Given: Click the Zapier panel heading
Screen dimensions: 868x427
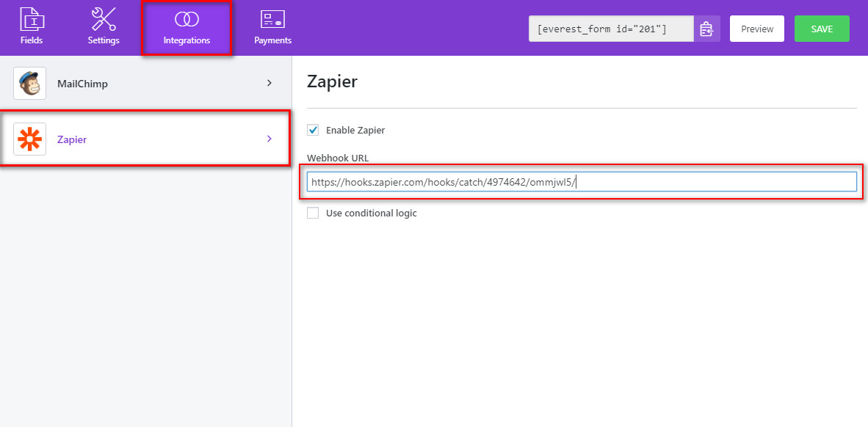Looking at the screenshot, I should click(x=332, y=82).
